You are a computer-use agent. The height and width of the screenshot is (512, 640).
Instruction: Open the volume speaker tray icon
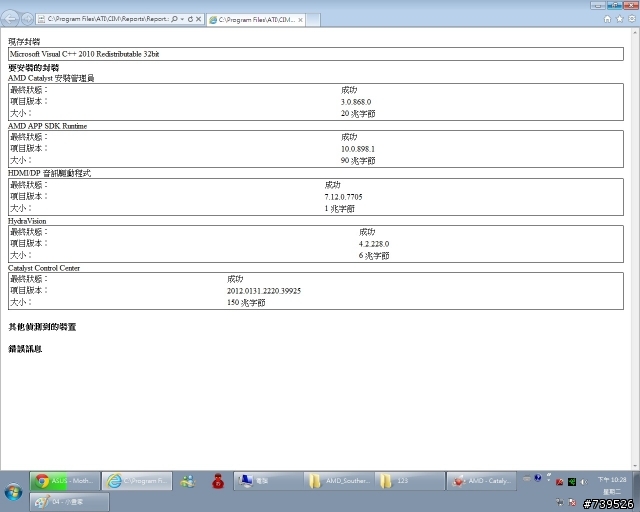pyautogui.click(x=584, y=482)
